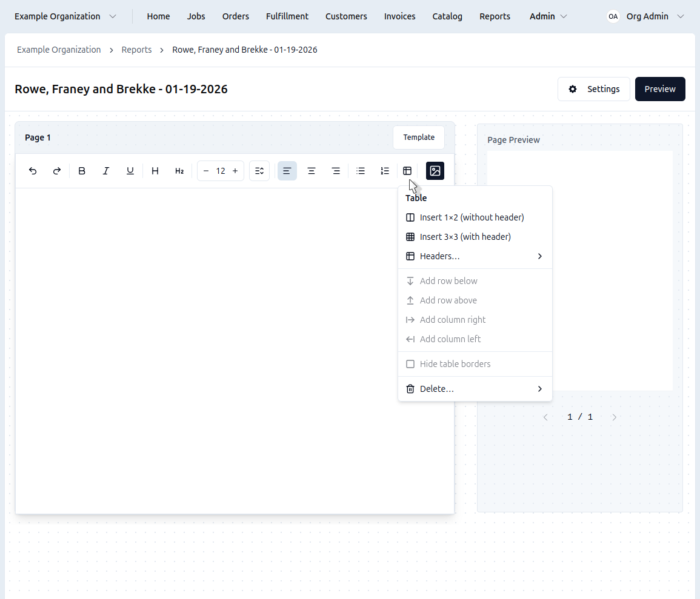Increase font size with plus button

pos(235,171)
